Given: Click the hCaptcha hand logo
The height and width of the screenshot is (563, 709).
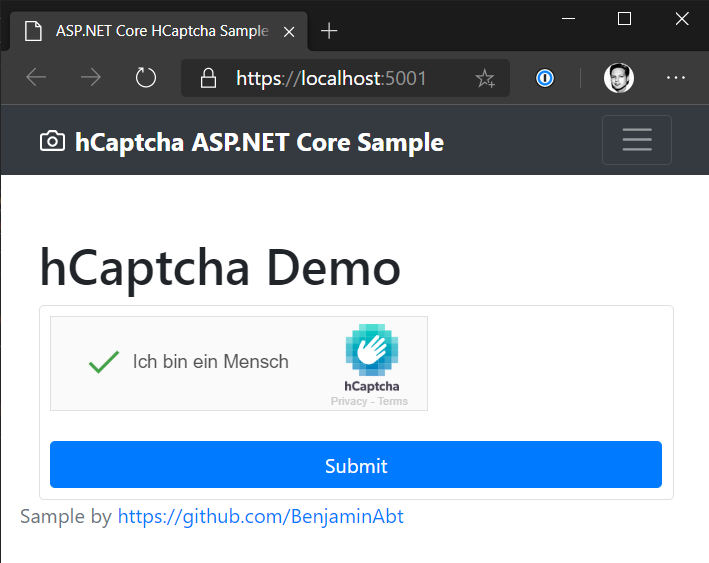Looking at the screenshot, I should click(x=372, y=350).
